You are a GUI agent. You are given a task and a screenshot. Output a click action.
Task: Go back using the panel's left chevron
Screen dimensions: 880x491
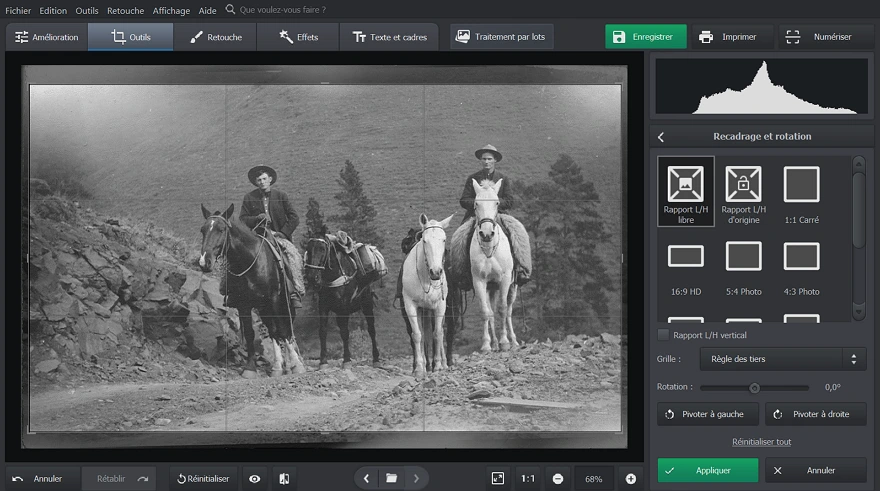pyautogui.click(x=661, y=137)
